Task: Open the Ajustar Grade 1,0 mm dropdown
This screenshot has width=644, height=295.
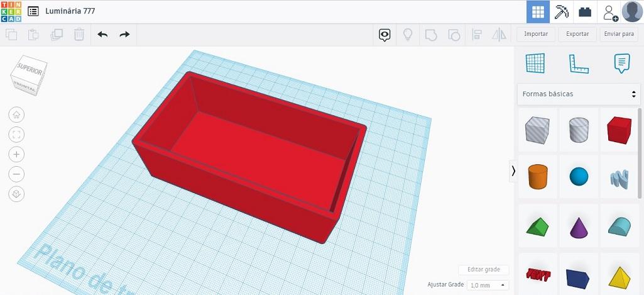Action: click(488, 285)
